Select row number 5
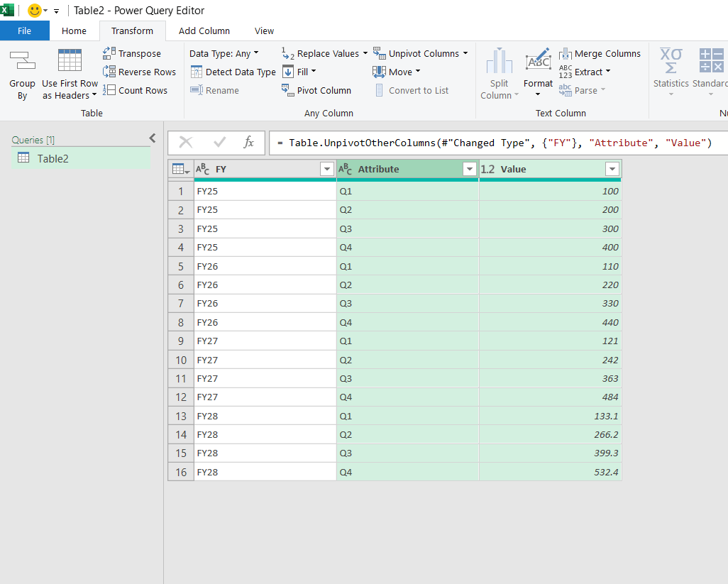The width and height of the screenshot is (728, 584). 181,267
